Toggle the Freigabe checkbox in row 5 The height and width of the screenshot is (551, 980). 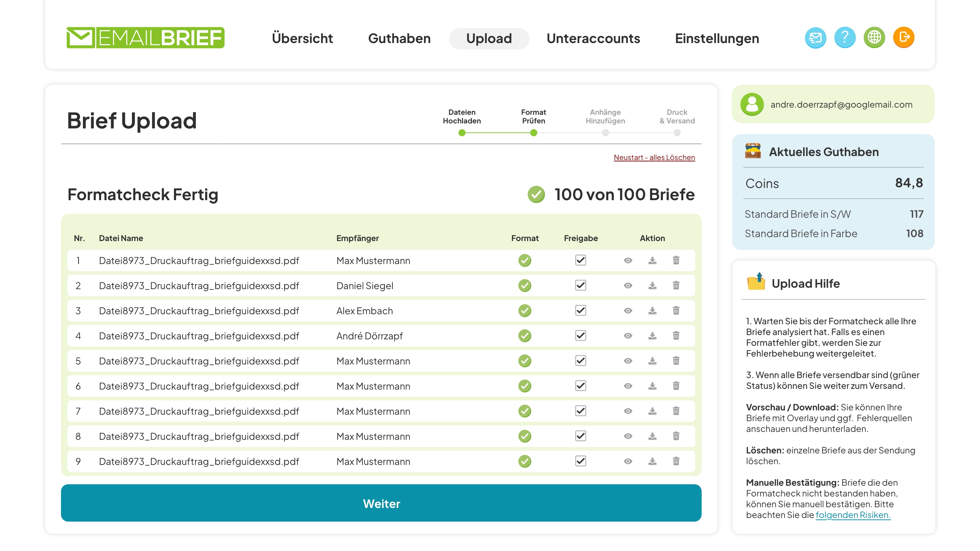click(x=580, y=361)
